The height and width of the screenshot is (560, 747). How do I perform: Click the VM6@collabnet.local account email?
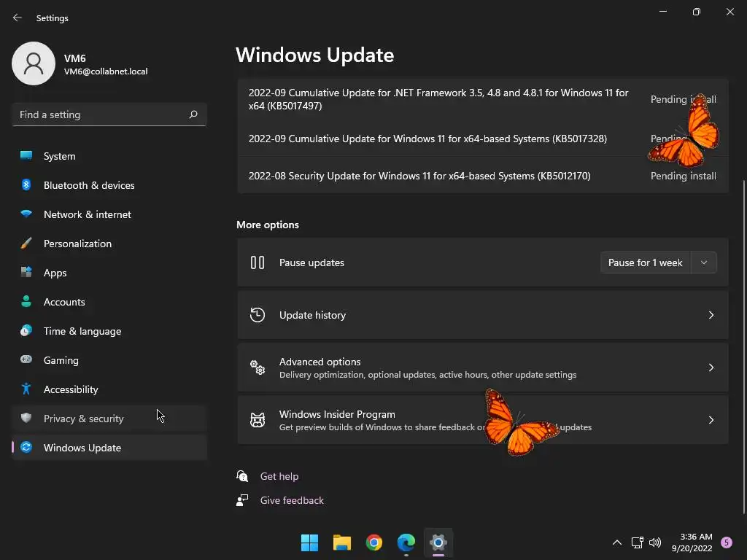(x=106, y=71)
